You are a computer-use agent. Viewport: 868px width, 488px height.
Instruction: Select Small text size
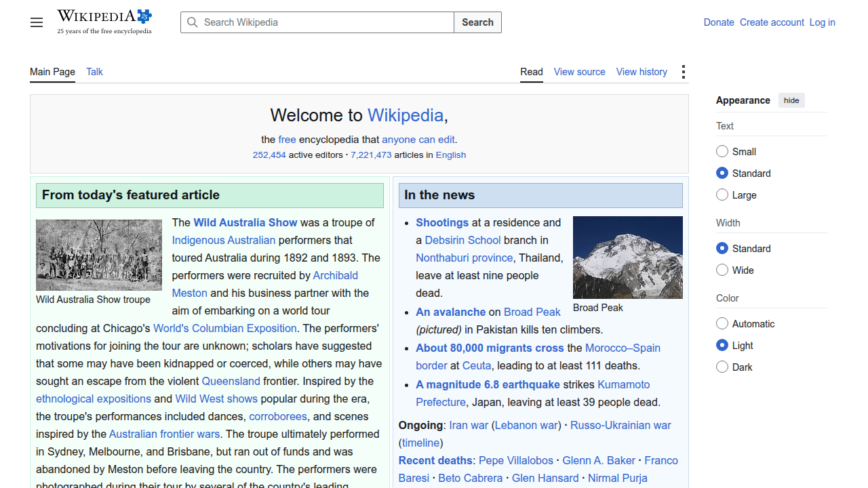point(722,151)
